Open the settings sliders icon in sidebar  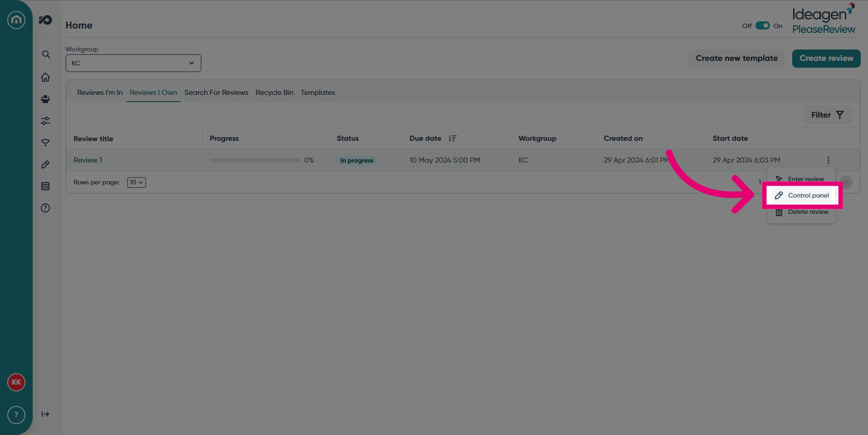[45, 121]
